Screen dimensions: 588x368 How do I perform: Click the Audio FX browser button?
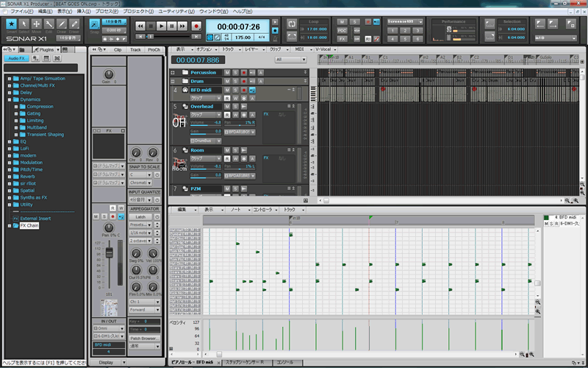click(x=16, y=58)
